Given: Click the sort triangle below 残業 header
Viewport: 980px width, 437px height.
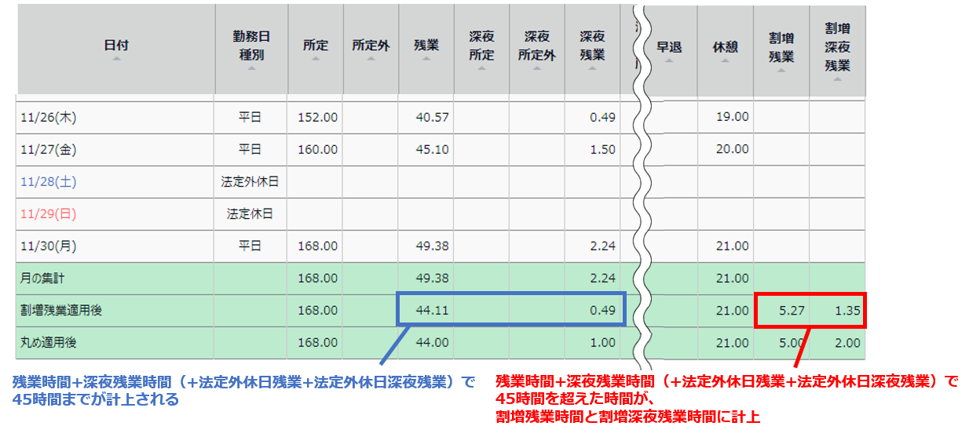Looking at the screenshot, I should coord(426,58).
